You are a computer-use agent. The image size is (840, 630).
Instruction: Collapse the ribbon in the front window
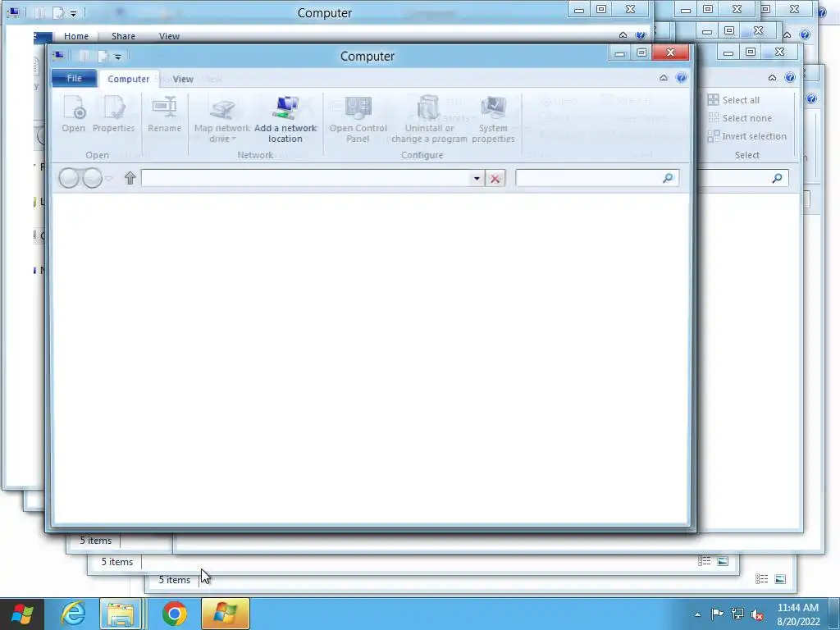[x=664, y=78]
